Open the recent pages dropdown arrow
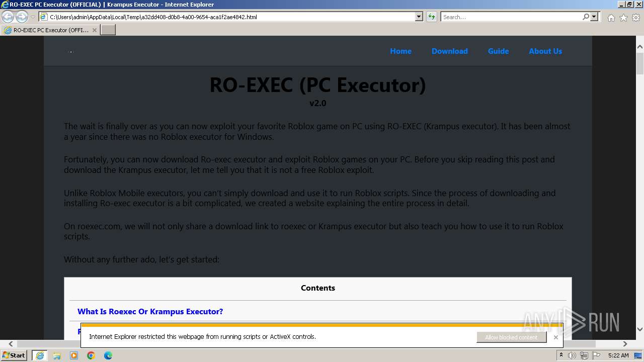 point(33,17)
